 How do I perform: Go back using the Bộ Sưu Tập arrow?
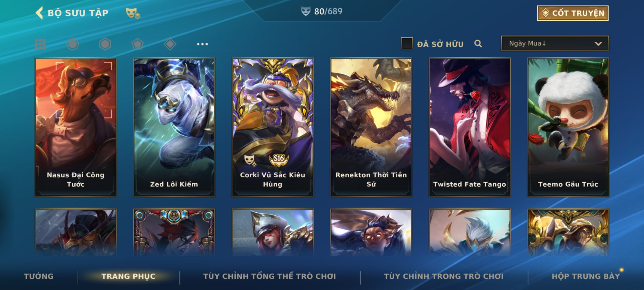(39, 13)
